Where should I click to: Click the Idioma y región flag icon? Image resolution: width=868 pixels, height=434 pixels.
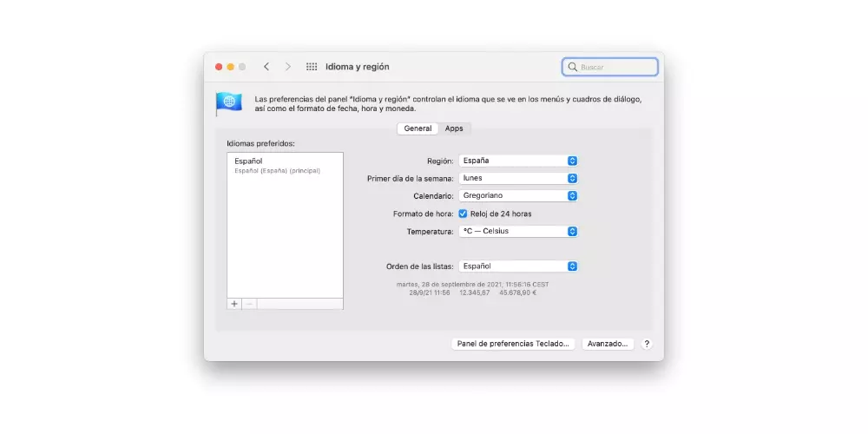229,103
